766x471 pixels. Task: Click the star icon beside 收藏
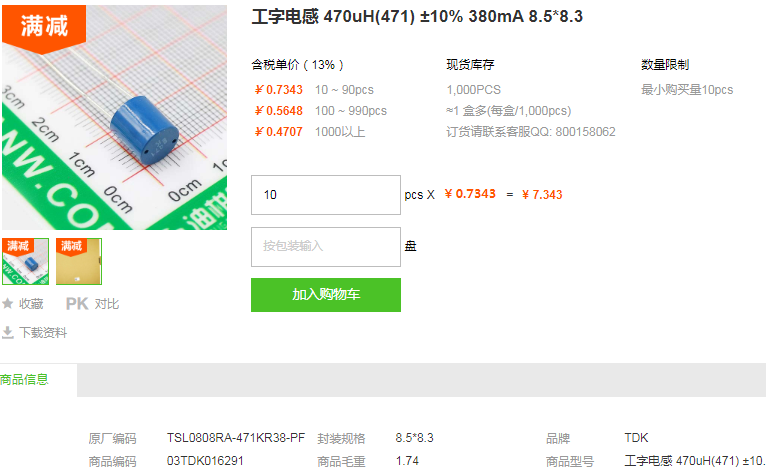tap(8, 304)
